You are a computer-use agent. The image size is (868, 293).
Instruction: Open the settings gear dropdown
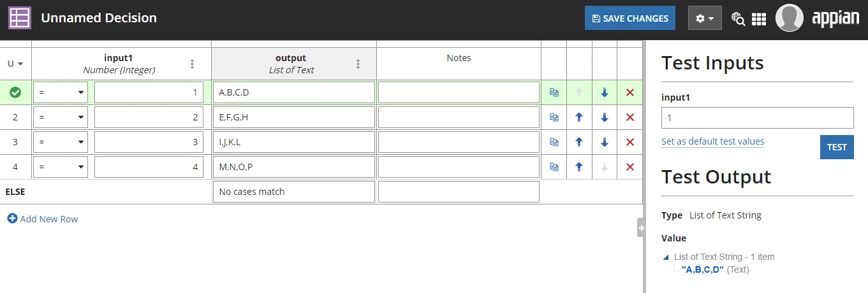tap(705, 18)
